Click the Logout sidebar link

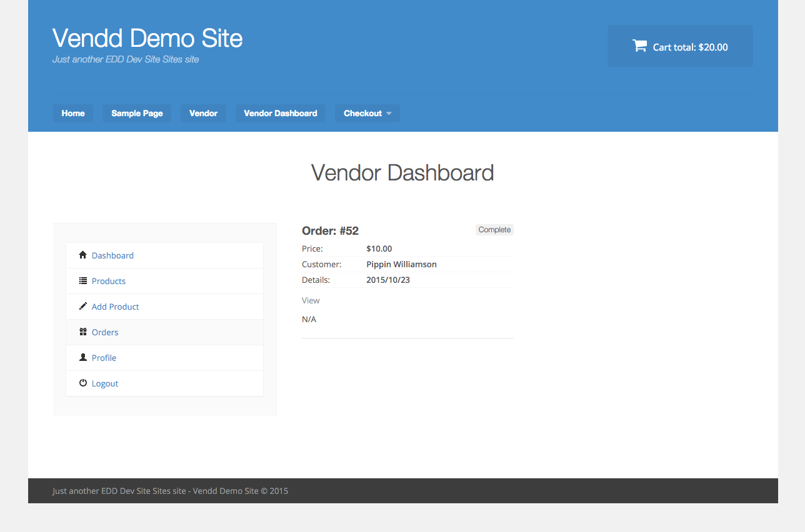click(x=105, y=383)
